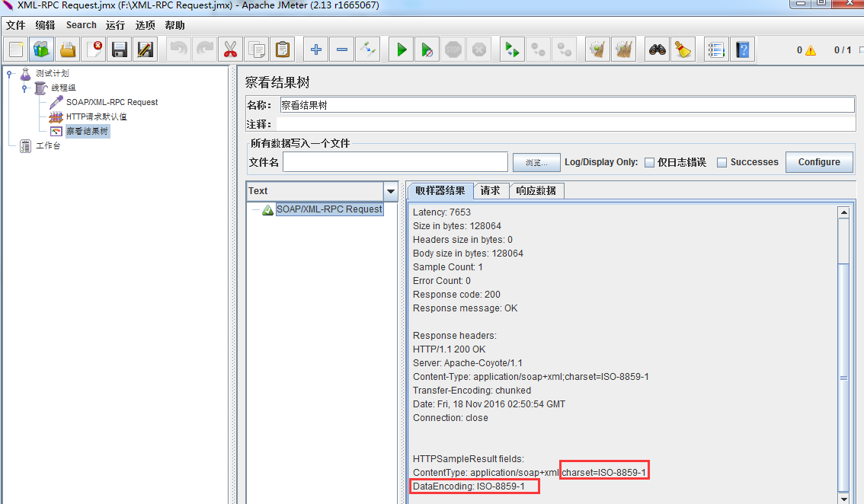Click the results scrollbar down arrow
Image resolution: width=864 pixels, height=504 pixels.
pos(843,499)
